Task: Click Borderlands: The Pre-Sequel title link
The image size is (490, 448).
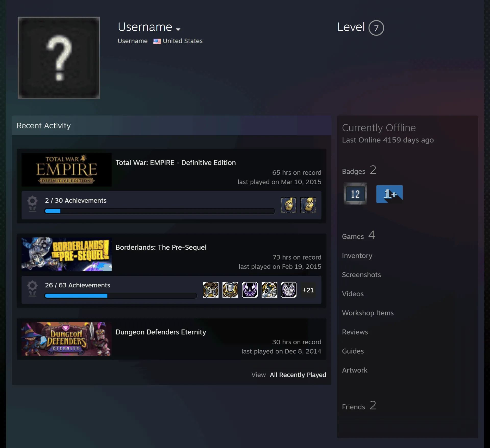Action: [x=161, y=247]
